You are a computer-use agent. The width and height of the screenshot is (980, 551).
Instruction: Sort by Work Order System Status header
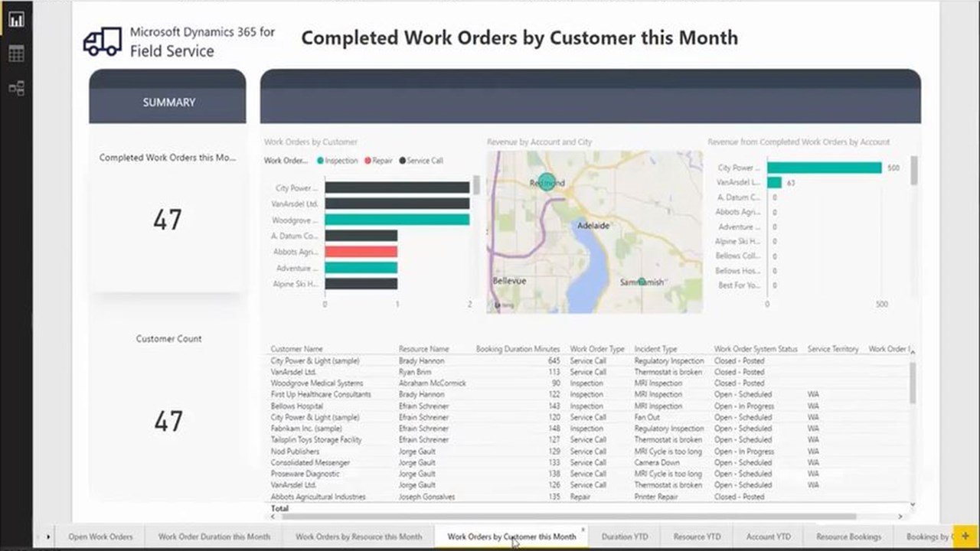pos(756,349)
